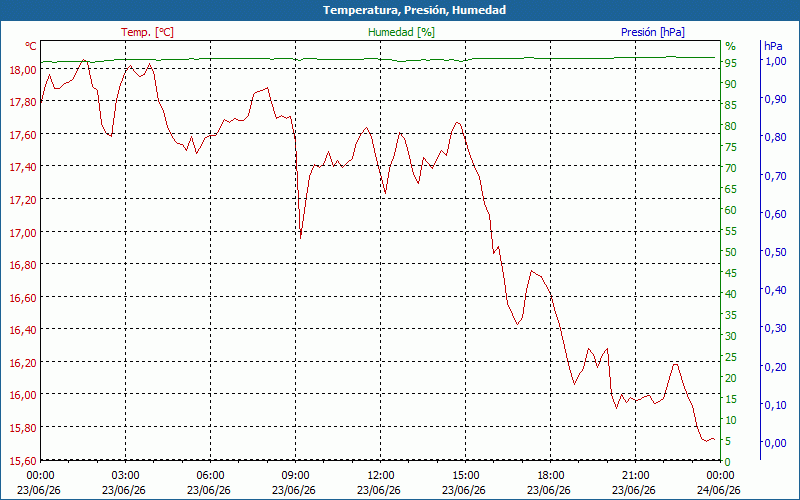Click the 17,80 temperature axis value

pyautogui.click(x=23, y=102)
